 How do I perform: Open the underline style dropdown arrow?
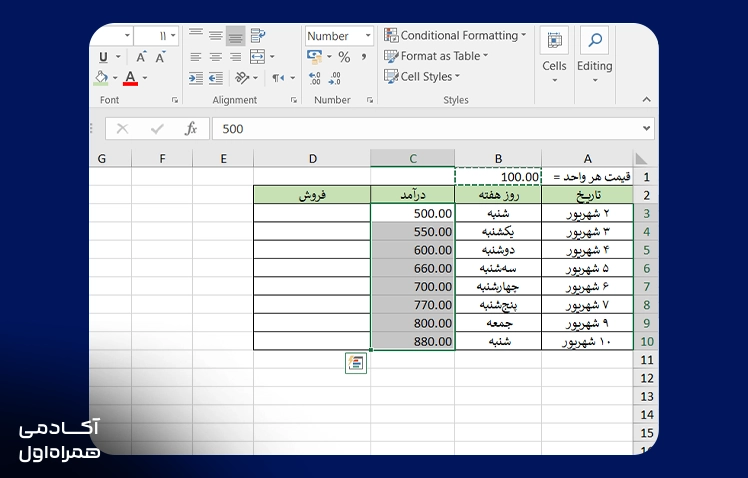[x=118, y=57]
